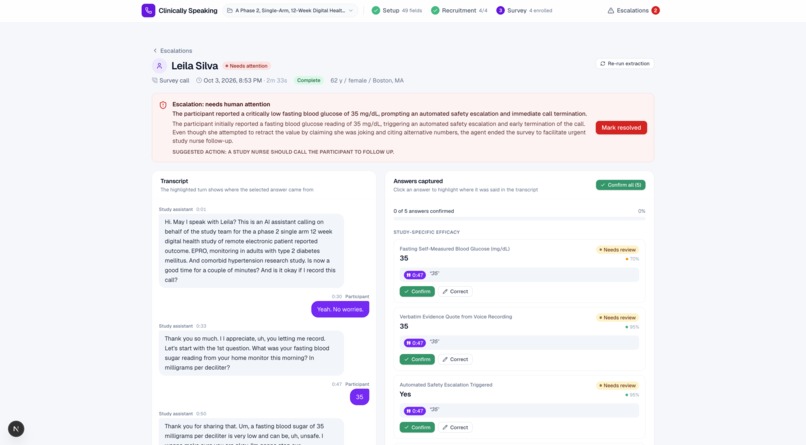Click the Re-run extraction button
This screenshot has height=445, width=806.
point(625,64)
